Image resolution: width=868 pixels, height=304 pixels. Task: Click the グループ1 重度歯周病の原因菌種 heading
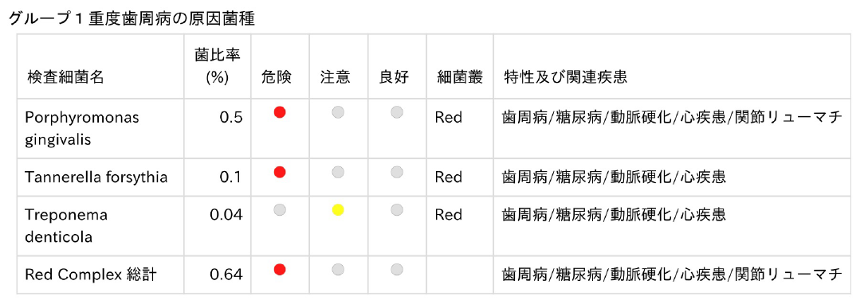coord(132,19)
